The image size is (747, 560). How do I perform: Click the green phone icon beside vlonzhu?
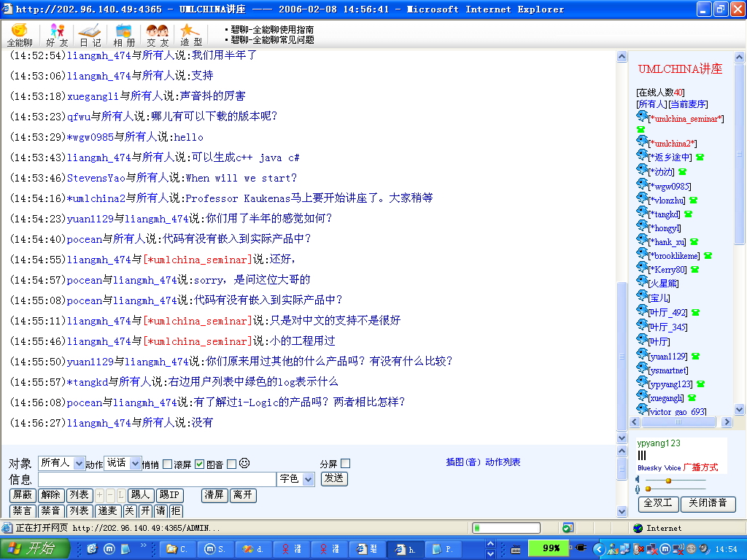pos(693,200)
